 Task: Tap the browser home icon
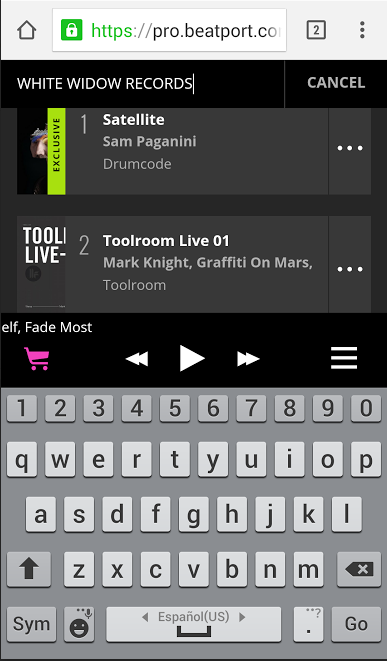(x=27, y=30)
